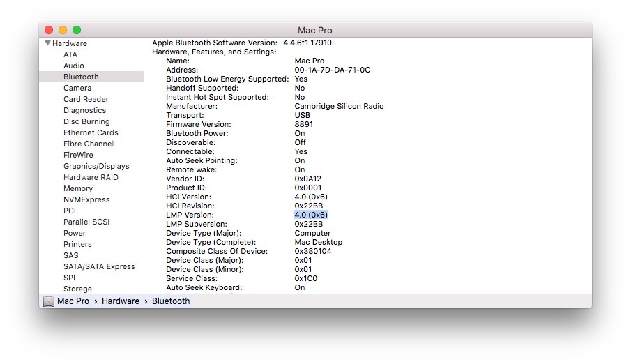Click the Mac Desktop device type value
This screenshot has width=631, height=364.
click(x=319, y=242)
